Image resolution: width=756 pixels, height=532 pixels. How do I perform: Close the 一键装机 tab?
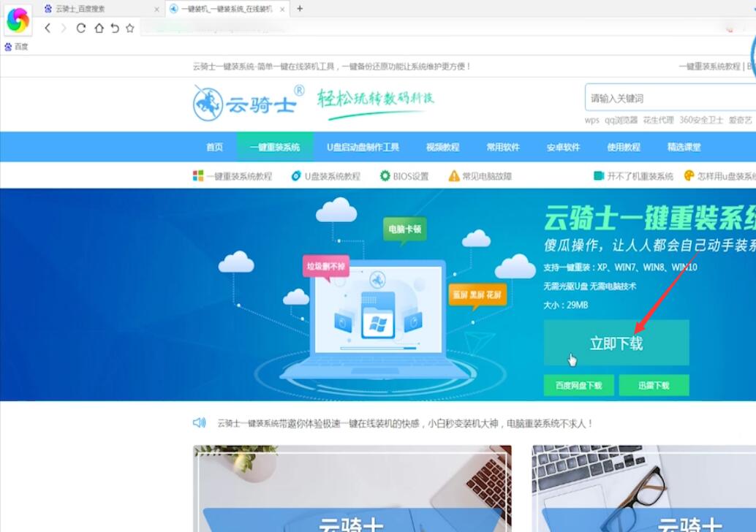pyautogui.click(x=282, y=9)
